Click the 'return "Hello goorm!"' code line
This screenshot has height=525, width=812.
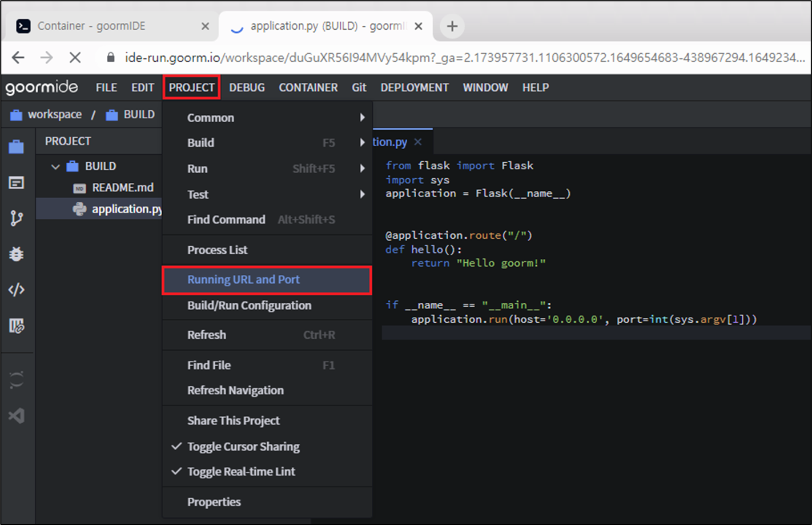point(479,263)
